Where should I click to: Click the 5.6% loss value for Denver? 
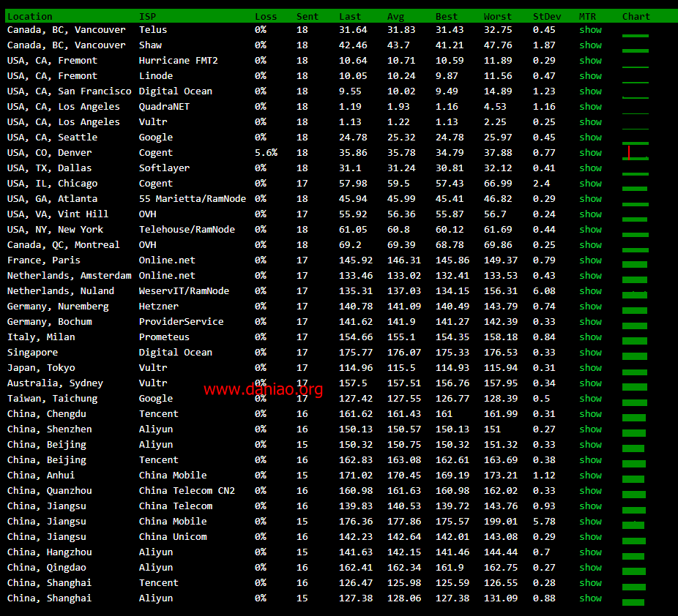coord(266,153)
